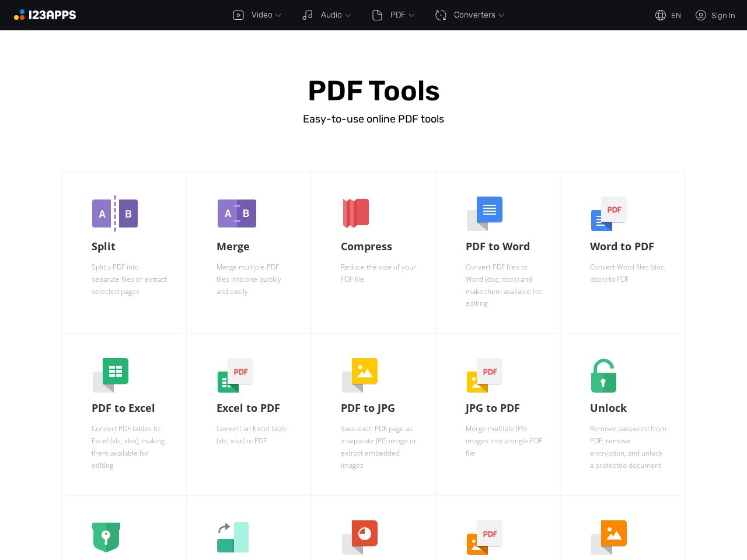The image size is (747, 560).
Task: Click 'Easy-to-use online PDF tools' subtitle
Action: [373, 119]
